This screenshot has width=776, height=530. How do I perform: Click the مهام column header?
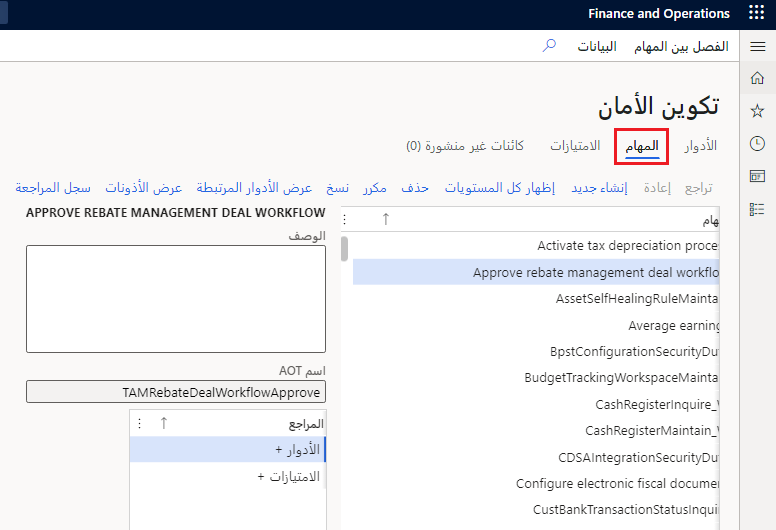tap(711, 220)
